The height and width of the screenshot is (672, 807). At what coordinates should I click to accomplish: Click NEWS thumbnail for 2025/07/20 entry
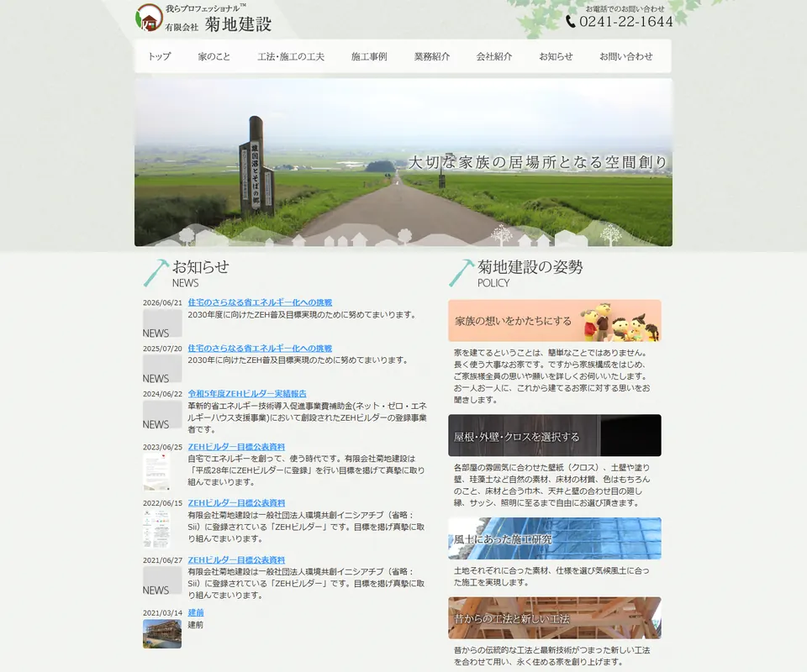click(162, 369)
